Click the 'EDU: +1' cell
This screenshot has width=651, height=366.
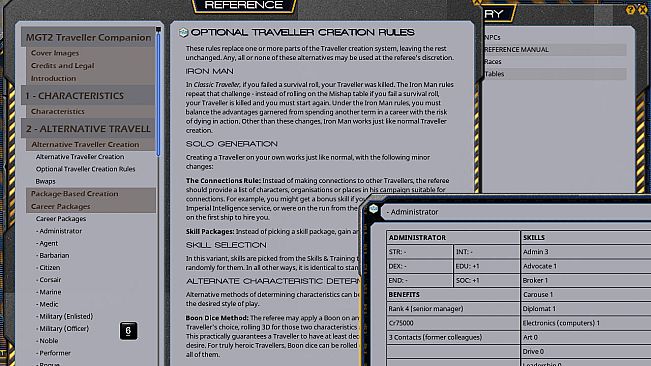tap(486, 266)
